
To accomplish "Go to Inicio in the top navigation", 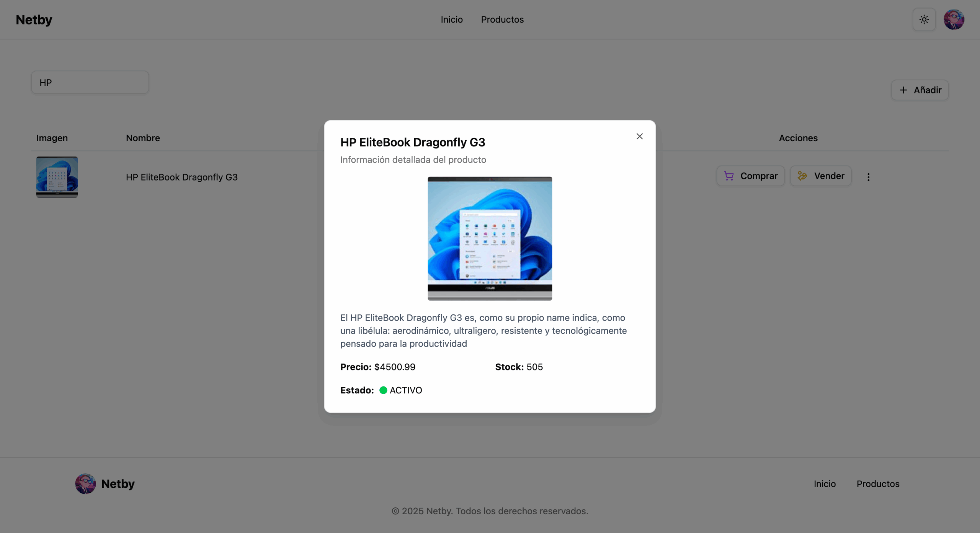I will click(451, 20).
